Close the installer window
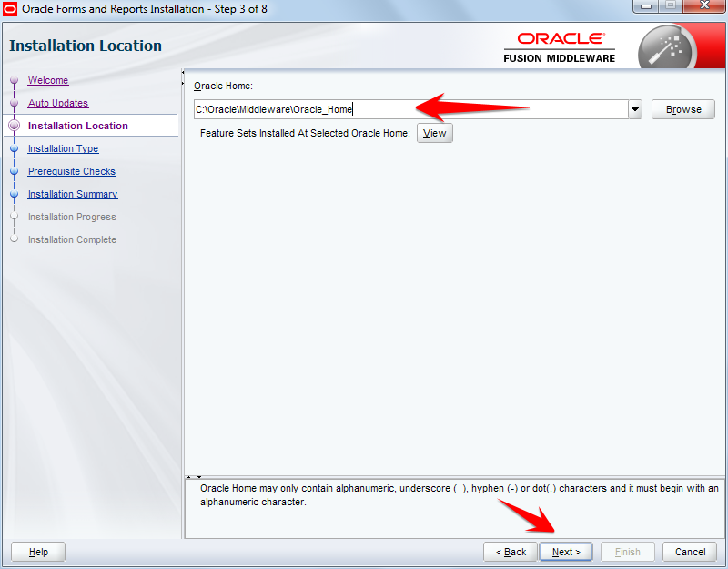 pyautogui.click(x=704, y=6)
